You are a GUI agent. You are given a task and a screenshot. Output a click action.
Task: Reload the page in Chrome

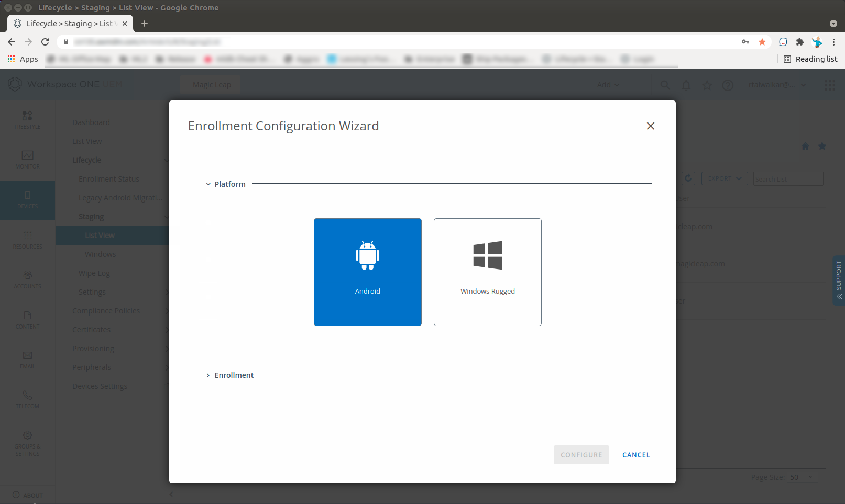45,42
